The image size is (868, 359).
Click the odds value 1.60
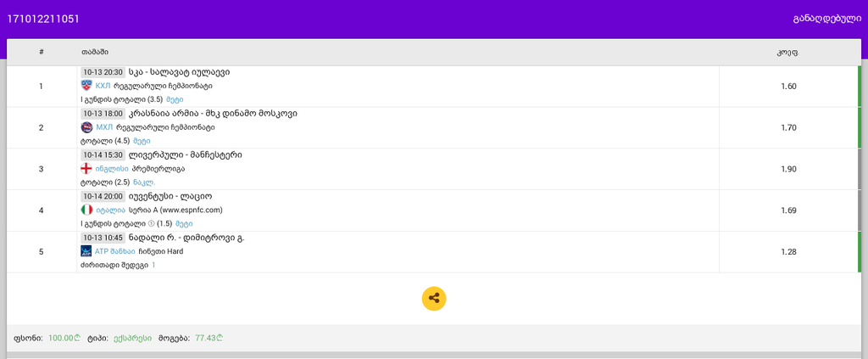coord(788,86)
